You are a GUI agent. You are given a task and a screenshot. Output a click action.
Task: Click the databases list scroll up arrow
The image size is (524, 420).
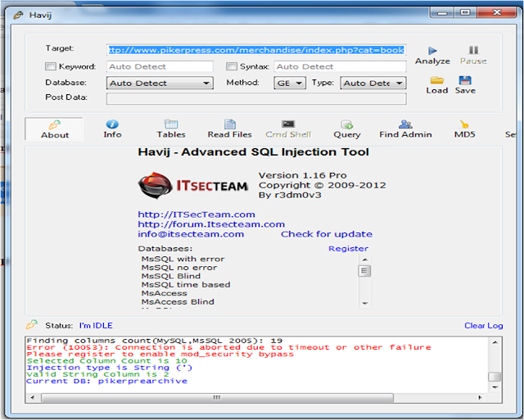click(x=365, y=260)
